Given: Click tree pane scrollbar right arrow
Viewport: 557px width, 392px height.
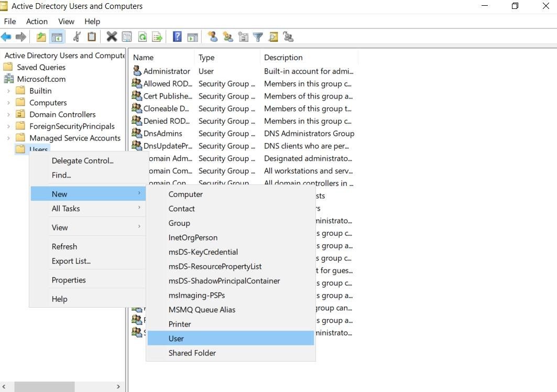Looking at the screenshot, I should [118, 386].
